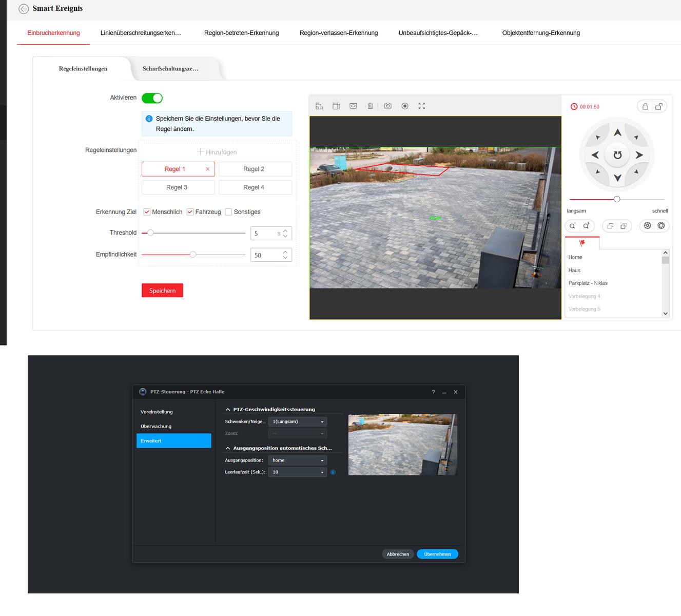Expand the Leerlaufzeit seconds dropdown
The height and width of the screenshot is (616, 681).
click(297, 472)
